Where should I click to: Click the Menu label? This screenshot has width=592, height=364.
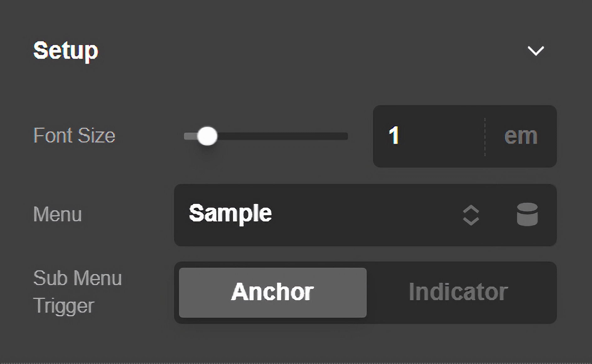[58, 215]
